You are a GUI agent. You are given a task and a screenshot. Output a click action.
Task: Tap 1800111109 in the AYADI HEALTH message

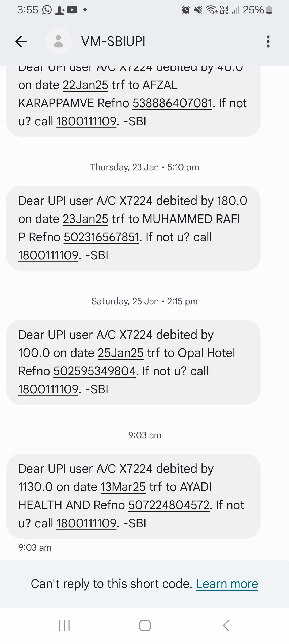86,523
